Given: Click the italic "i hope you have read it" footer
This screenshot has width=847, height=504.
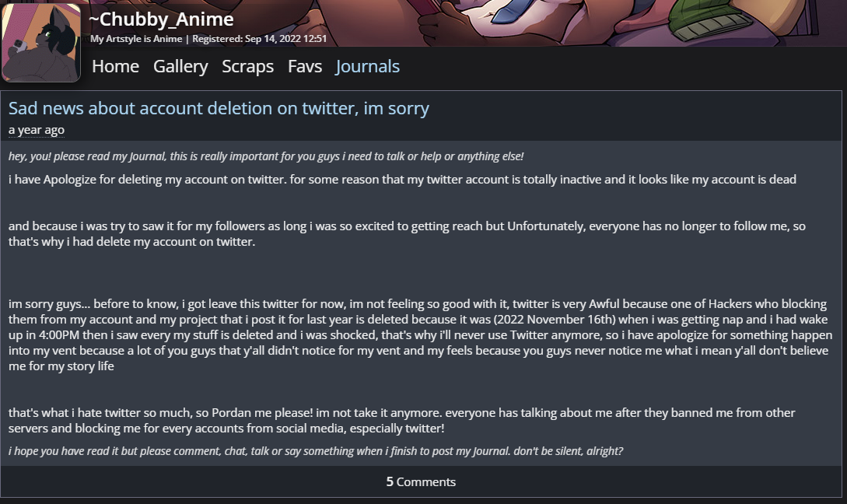Looking at the screenshot, I should (x=316, y=451).
